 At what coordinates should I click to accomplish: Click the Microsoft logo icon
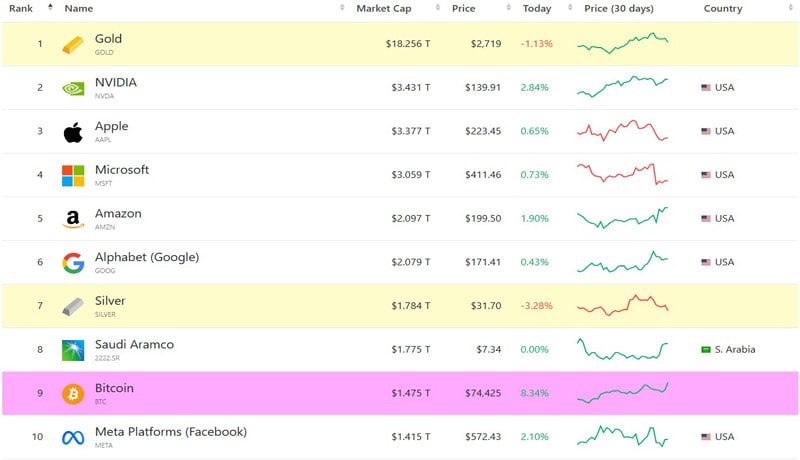(x=73, y=176)
